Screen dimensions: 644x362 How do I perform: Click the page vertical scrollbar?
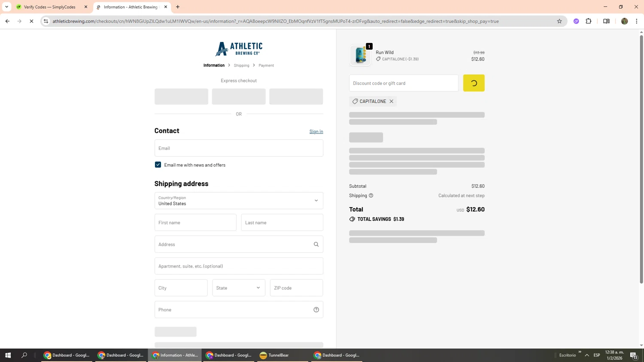pos(641,159)
